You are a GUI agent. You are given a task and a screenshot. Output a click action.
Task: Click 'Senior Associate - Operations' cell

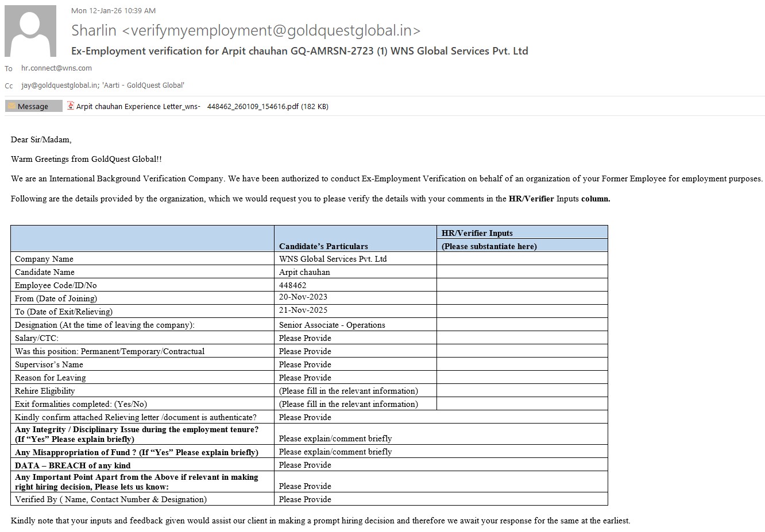click(x=332, y=325)
